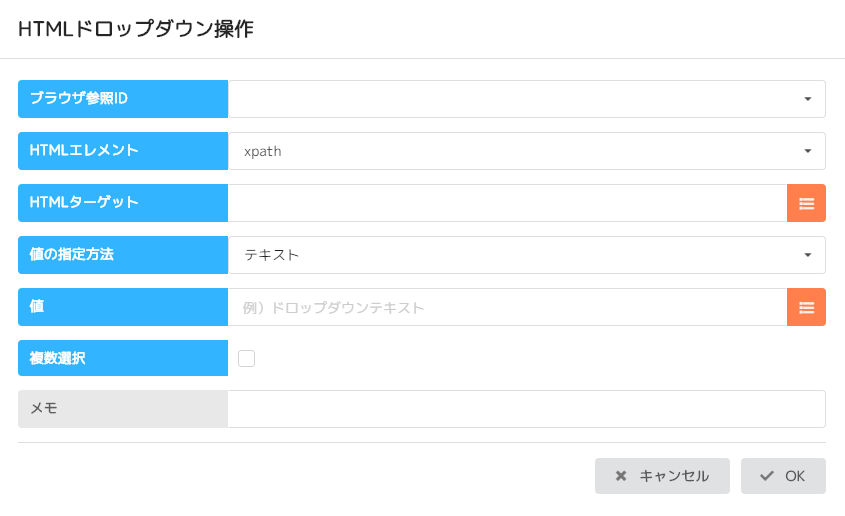
Task: Click into the HTMLターゲット input field
Action: coord(507,203)
